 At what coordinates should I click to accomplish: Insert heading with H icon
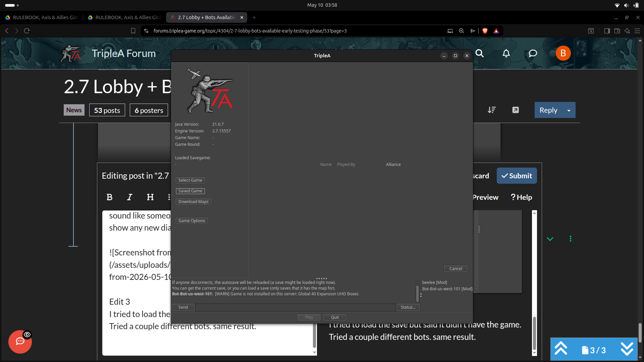tap(150, 197)
